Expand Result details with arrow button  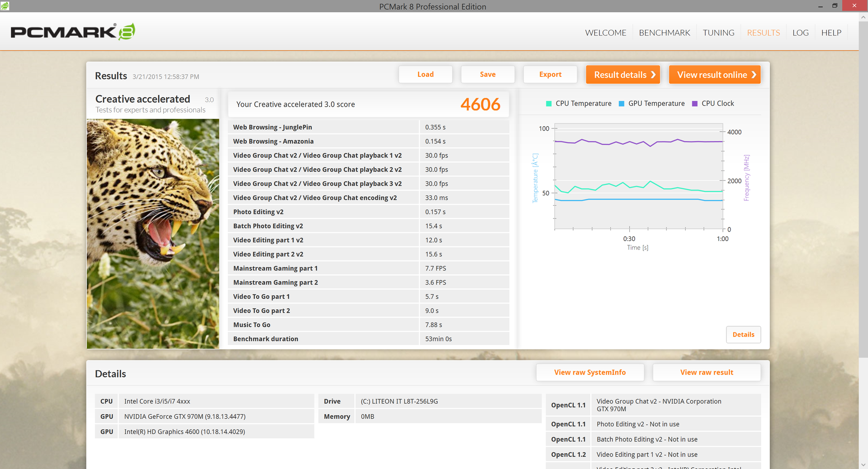tap(623, 75)
